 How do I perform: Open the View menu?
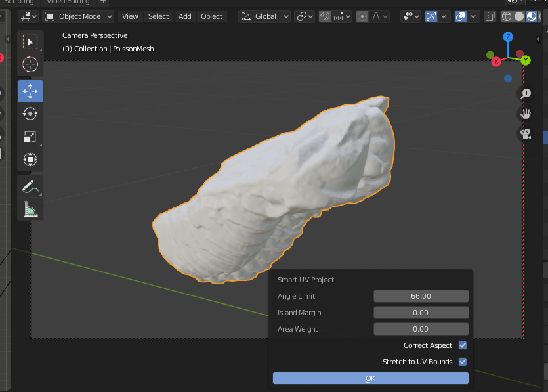click(x=130, y=16)
